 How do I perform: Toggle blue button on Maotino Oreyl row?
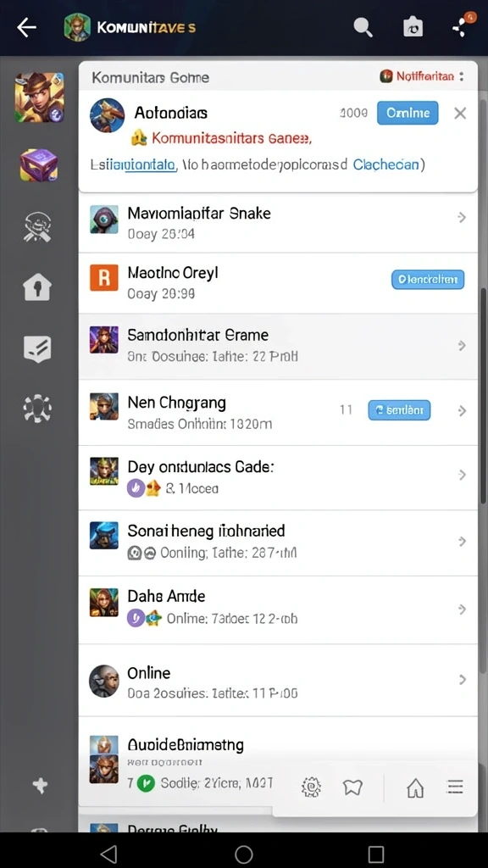tap(428, 280)
